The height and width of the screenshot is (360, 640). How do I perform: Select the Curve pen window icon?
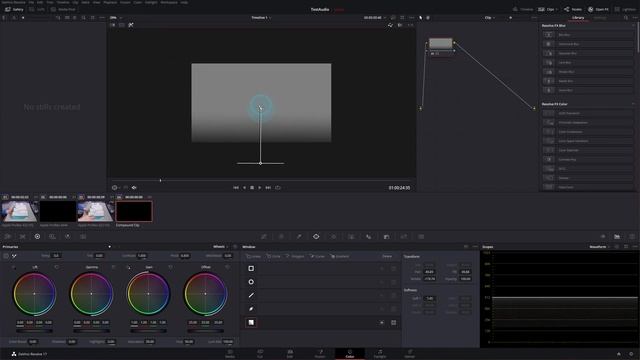point(251,309)
